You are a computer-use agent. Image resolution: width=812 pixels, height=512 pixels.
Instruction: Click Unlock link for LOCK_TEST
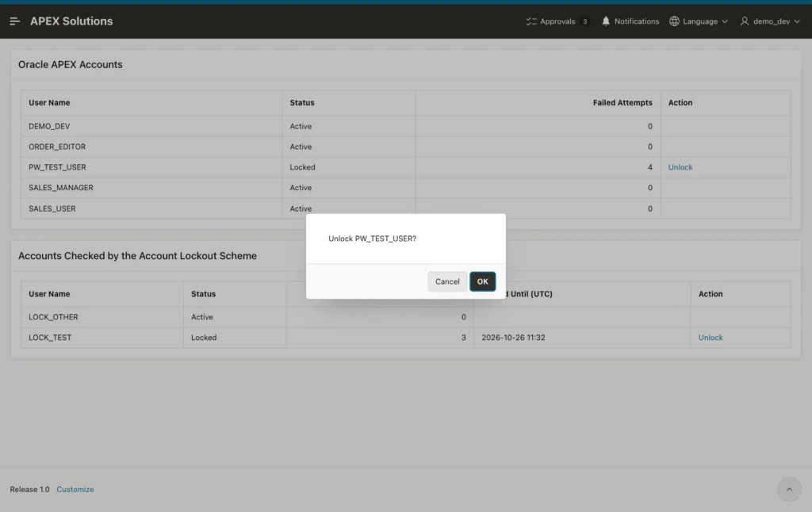pos(710,338)
